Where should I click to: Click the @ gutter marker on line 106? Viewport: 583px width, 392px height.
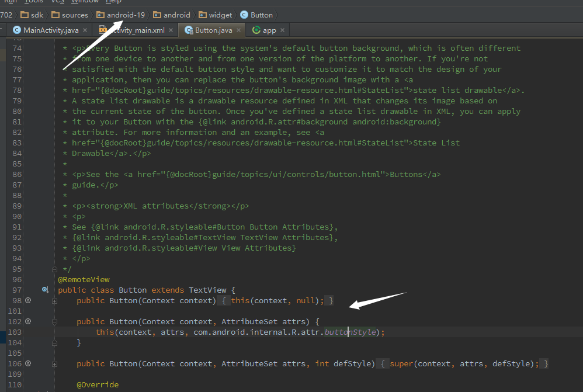tap(27, 363)
